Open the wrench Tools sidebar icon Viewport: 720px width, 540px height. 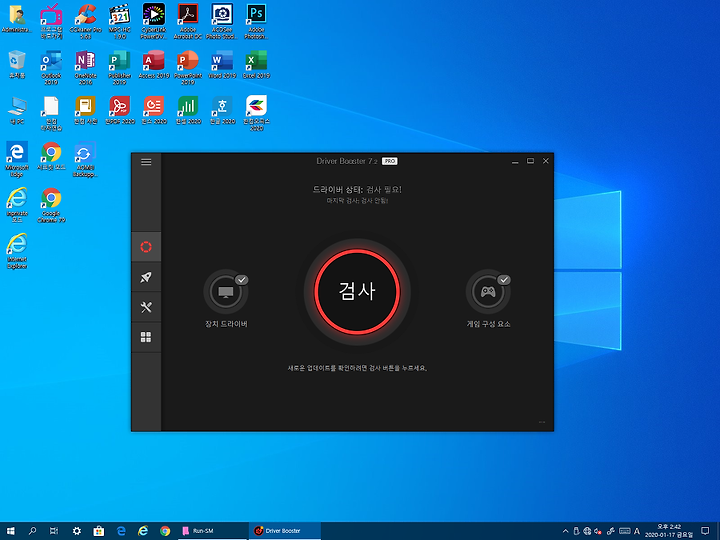pos(146,307)
